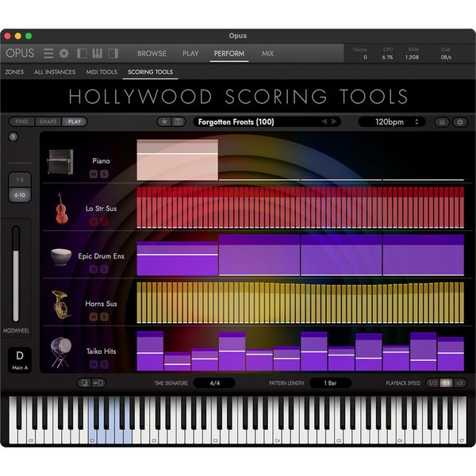Mute the Epic Drum Ens track

tap(94, 269)
